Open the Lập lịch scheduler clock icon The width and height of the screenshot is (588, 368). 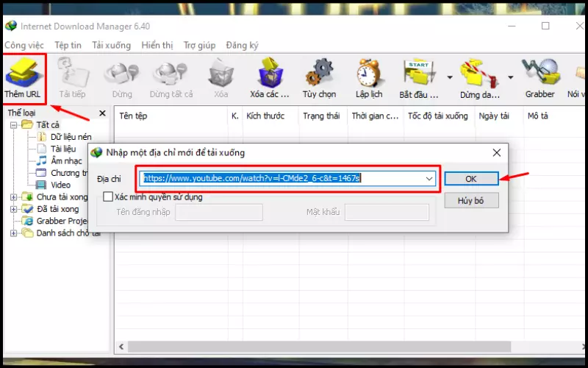(369, 72)
